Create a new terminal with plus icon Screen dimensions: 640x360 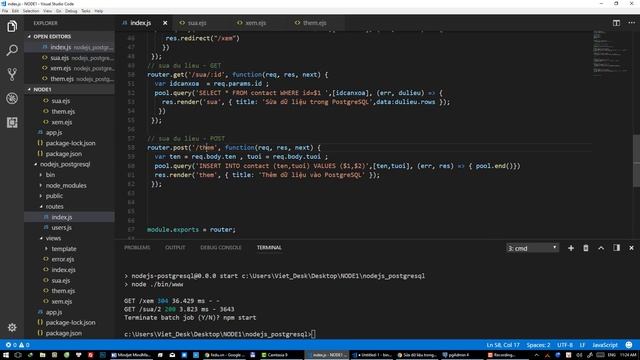pos(571,248)
